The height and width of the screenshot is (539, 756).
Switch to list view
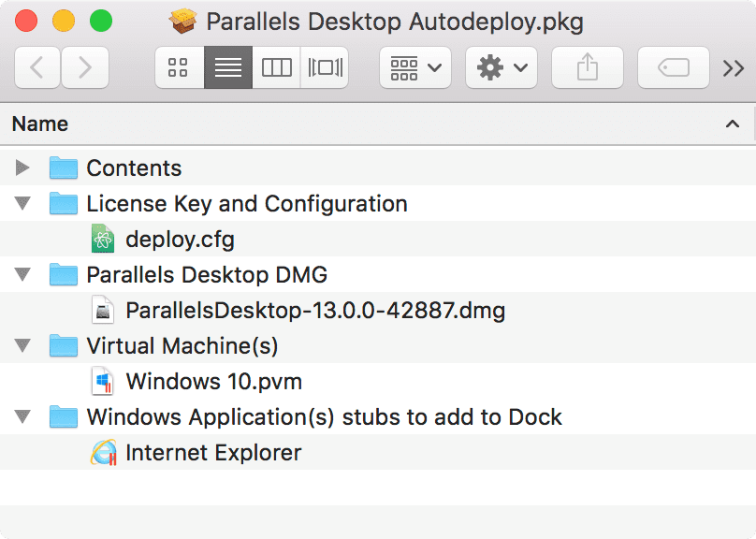tap(228, 67)
